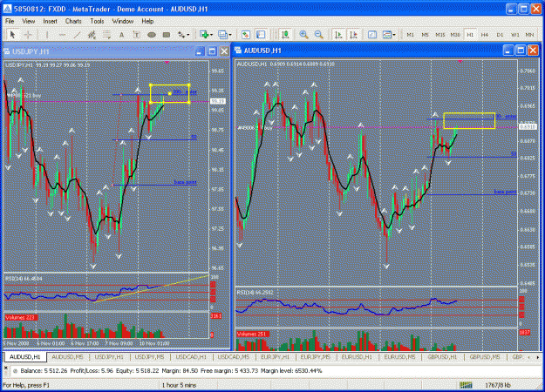Click the new chart plus icon
The width and height of the screenshot is (545, 392).
[x=204, y=34]
